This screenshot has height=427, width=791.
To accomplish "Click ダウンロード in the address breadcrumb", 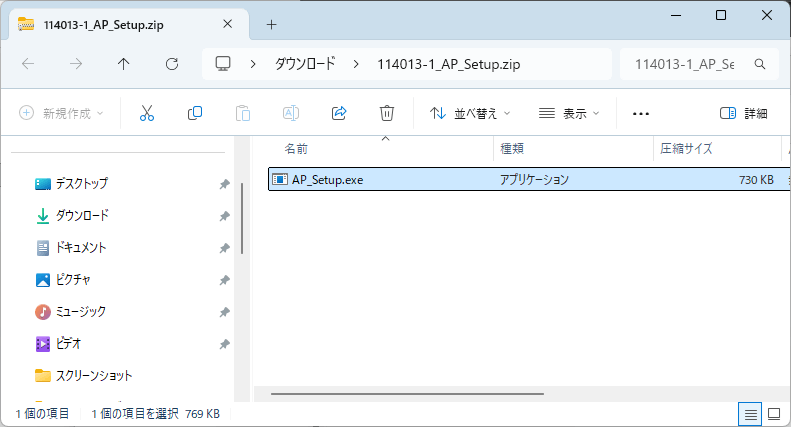I will (305, 64).
